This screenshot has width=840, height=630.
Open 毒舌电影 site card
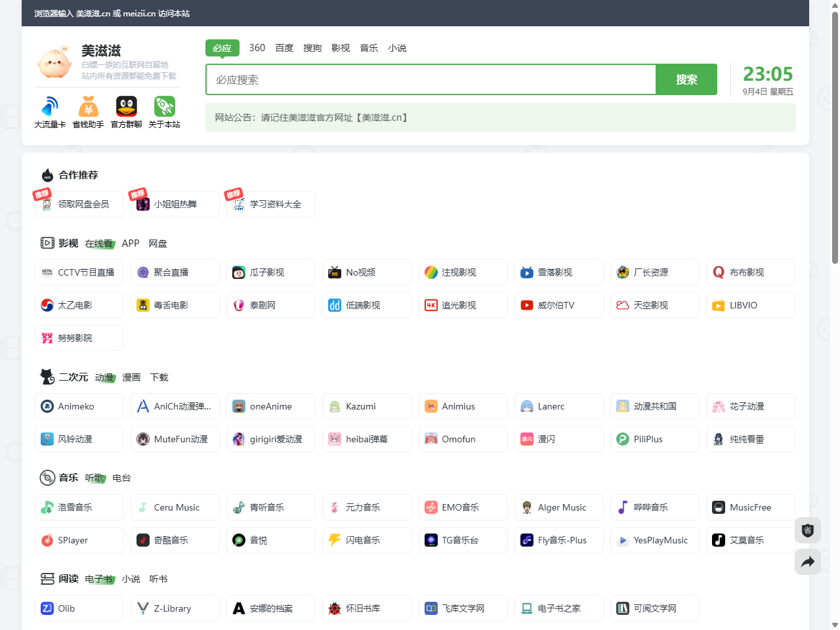click(x=175, y=305)
